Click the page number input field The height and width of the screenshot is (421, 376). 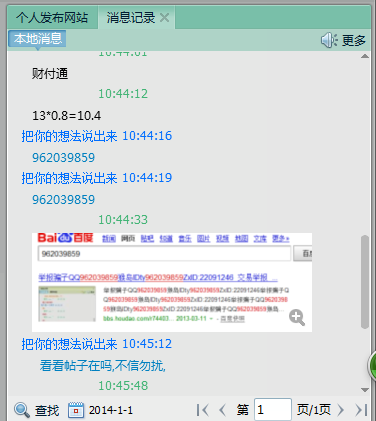273,410
